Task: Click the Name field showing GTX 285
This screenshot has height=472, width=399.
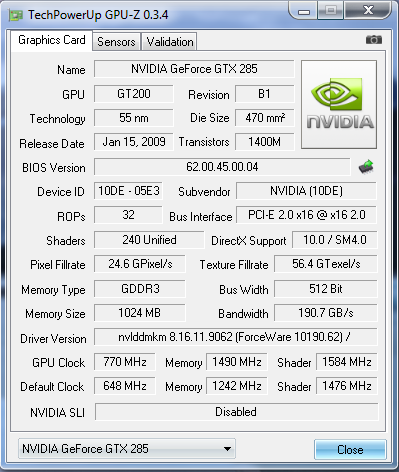Action: click(x=194, y=69)
